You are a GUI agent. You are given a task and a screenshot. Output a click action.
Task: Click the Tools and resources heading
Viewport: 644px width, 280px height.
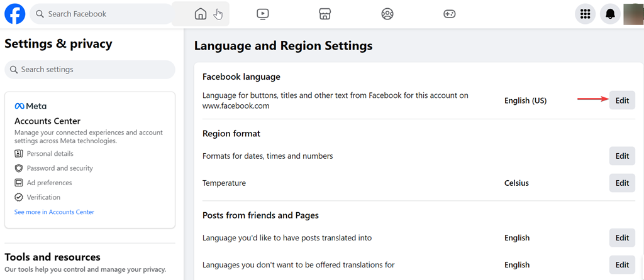[x=52, y=257]
